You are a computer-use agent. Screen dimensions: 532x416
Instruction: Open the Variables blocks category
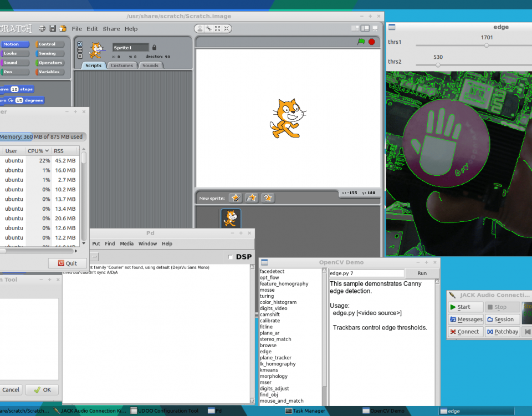pyautogui.click(x=50, y=72)
